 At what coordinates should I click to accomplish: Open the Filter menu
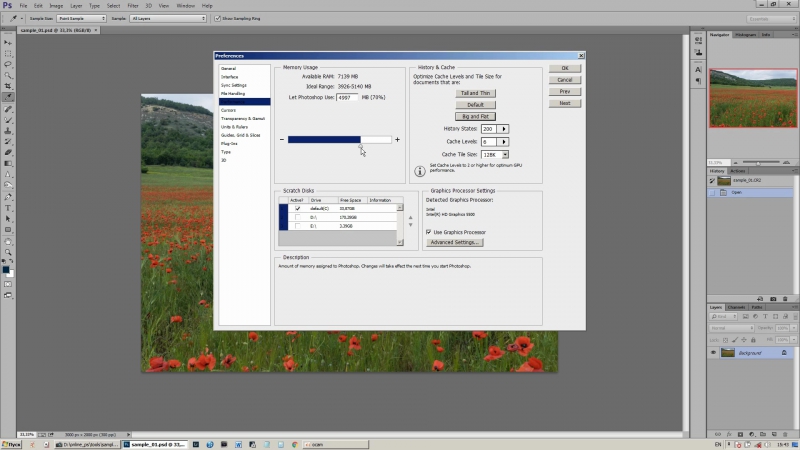133,6
